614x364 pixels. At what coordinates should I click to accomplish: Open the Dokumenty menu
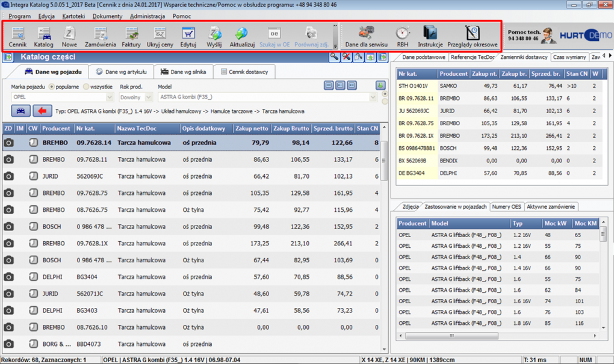coord(107,16)
